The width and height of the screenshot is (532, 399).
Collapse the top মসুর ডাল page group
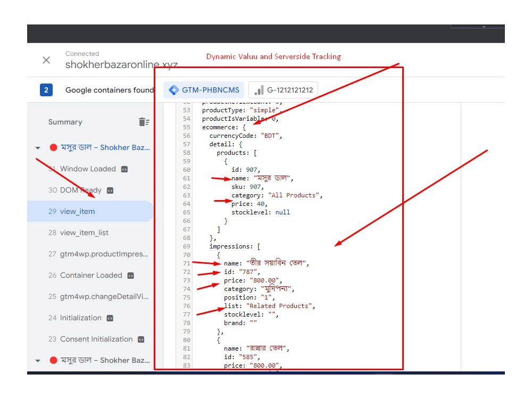(x=37, y=147)
